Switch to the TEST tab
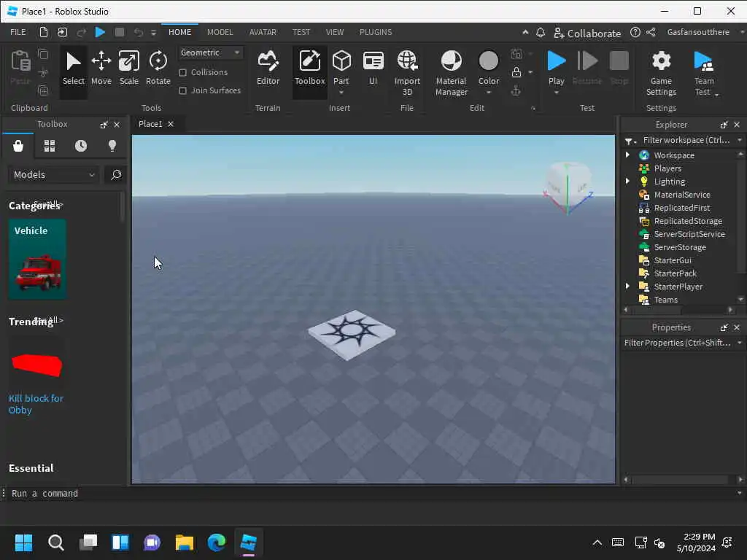This screenshot has width=747, height=560. 301,32
